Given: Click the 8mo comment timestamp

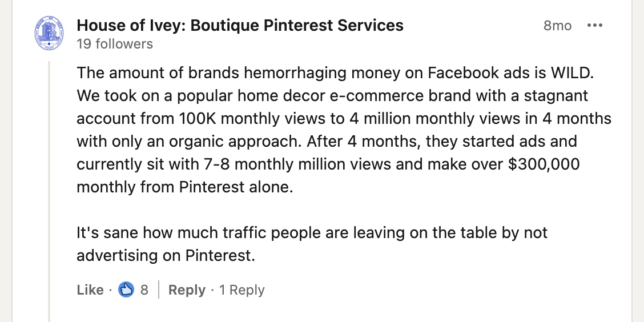Looking at the screenshot, I should pyautogui.click(x=557, y=26).
